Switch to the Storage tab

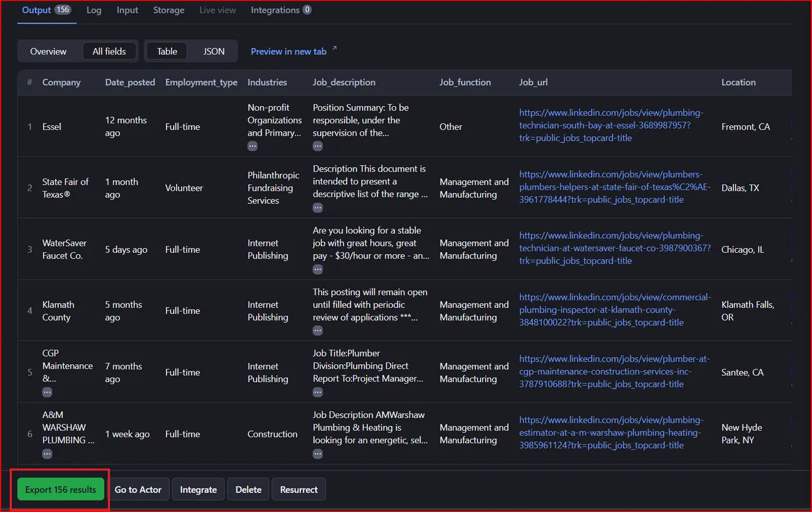pos(169,10)
